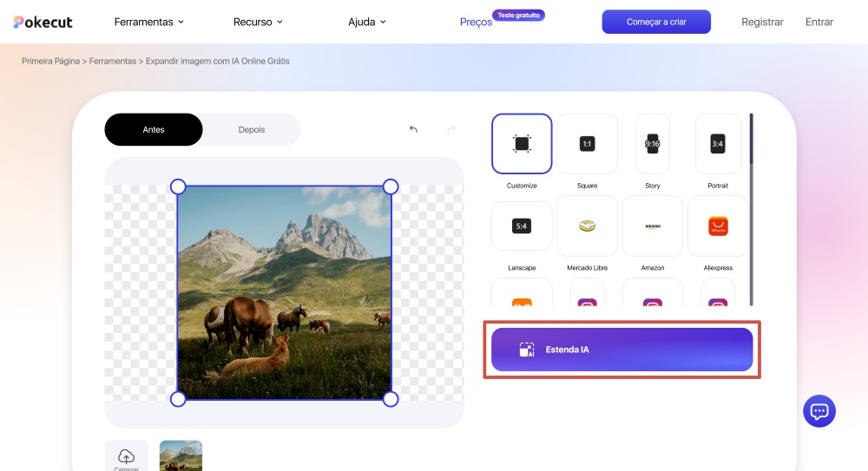This screenshot has height=471, width=868.
Task: Open the chat support bubble
Action: (x=819, y=411)
